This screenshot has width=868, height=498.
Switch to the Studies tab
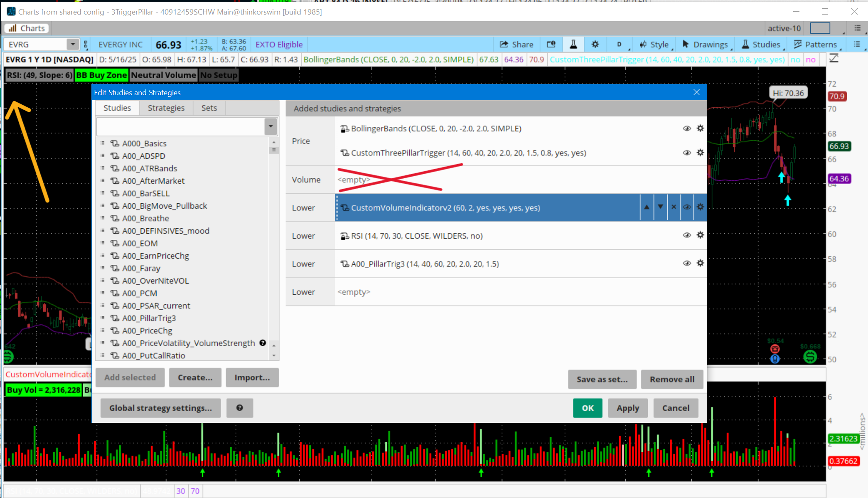(117, 108)
